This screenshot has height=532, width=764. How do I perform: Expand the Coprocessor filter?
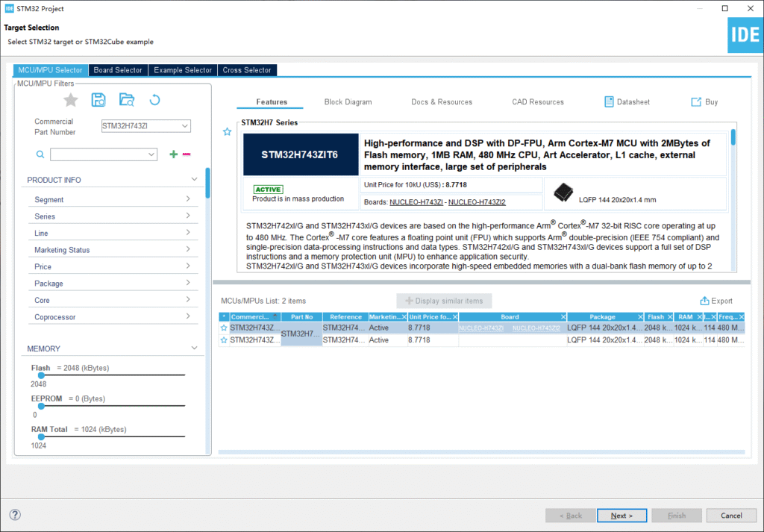[188, 316]
